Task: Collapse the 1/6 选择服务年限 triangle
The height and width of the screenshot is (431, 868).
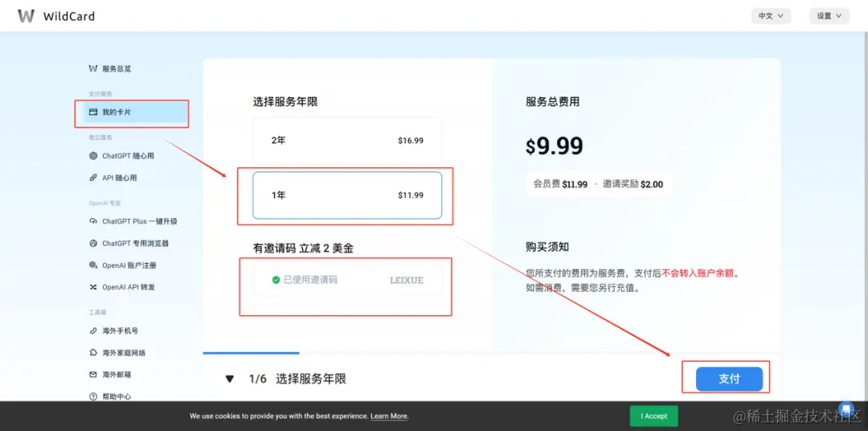Action: [x=230, y=380]
